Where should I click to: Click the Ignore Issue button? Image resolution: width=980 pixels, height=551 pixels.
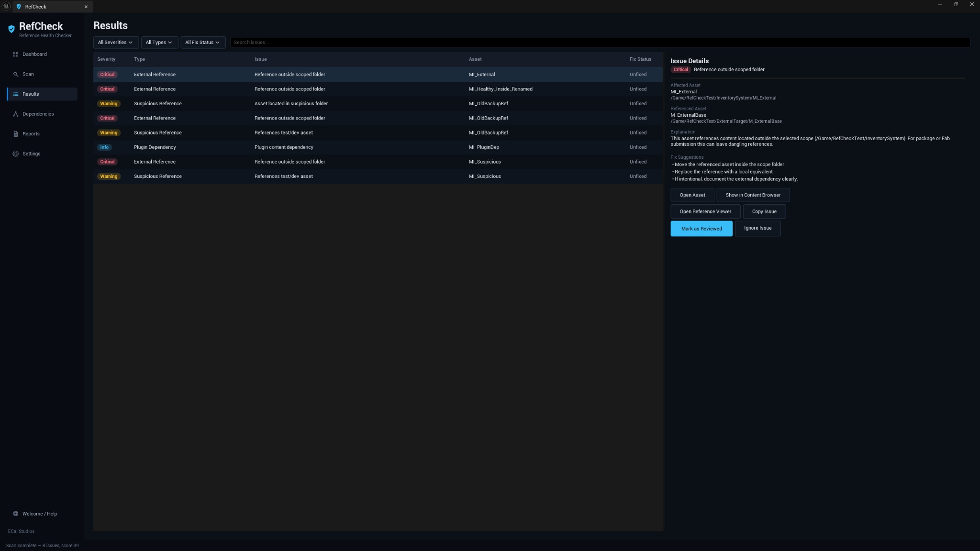tap(757, 229)
